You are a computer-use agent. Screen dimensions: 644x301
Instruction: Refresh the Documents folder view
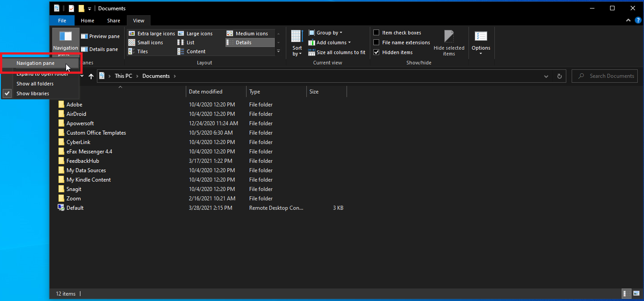point(559,76)
